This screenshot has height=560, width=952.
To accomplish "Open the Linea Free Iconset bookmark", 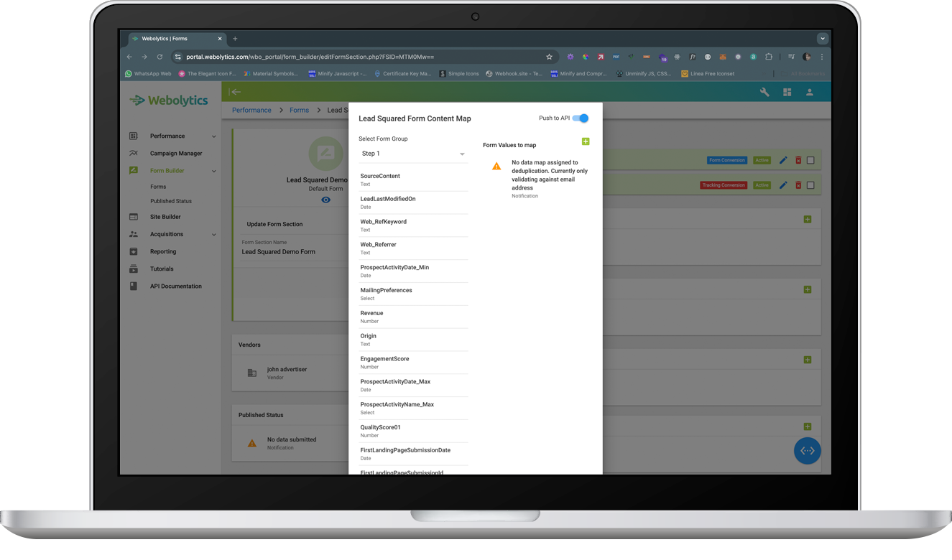I will coord(708,73).
